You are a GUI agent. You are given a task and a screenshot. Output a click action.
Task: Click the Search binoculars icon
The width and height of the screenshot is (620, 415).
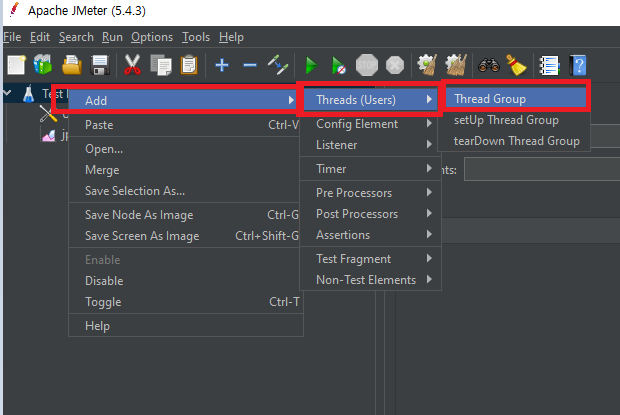489,65
